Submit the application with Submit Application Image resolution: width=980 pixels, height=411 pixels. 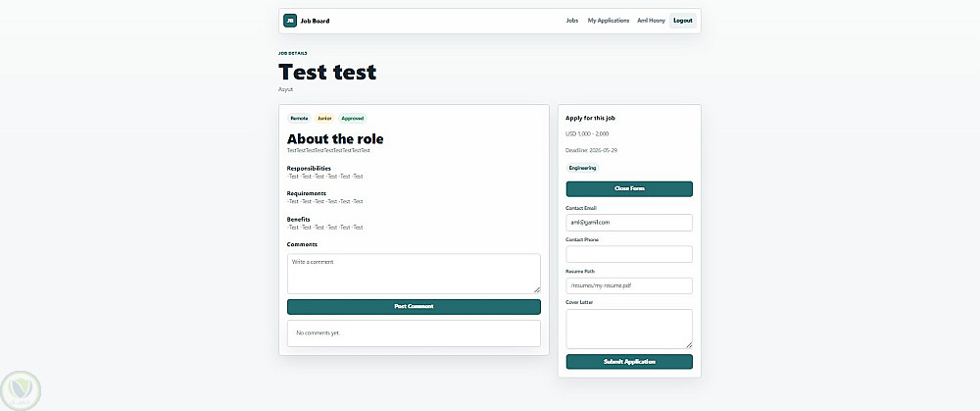pyautogui.click(x=629, y=362)
